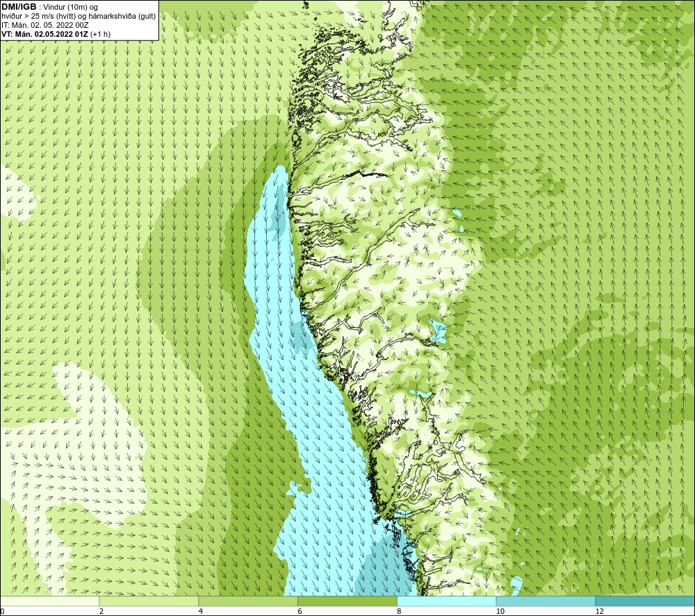Click the 0–2 m/s palest legend color band
Viewport: 695px width, 616px height.
coord(49,601)
